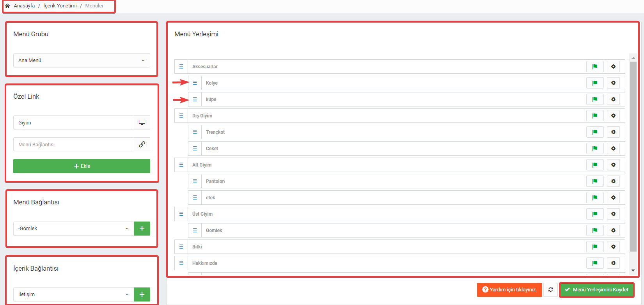Click the drag handle of Hakkımızda row
This screenshot has height=305, width=644.
(x=181, y=263)
